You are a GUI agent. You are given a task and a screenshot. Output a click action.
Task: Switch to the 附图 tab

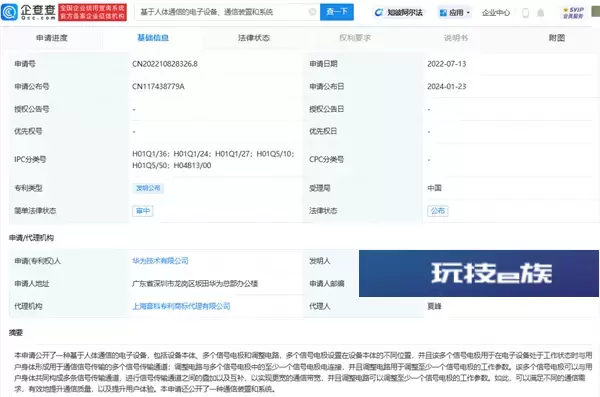[557, 38]
